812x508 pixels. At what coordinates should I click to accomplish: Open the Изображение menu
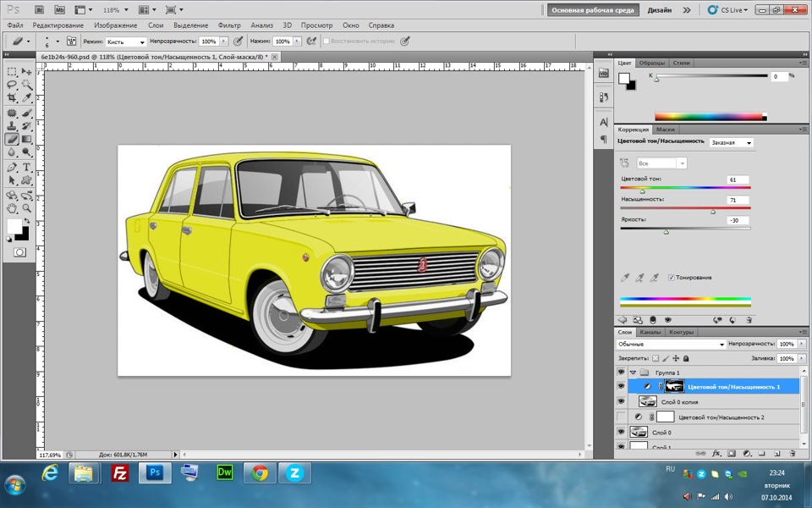coord(116,25)
